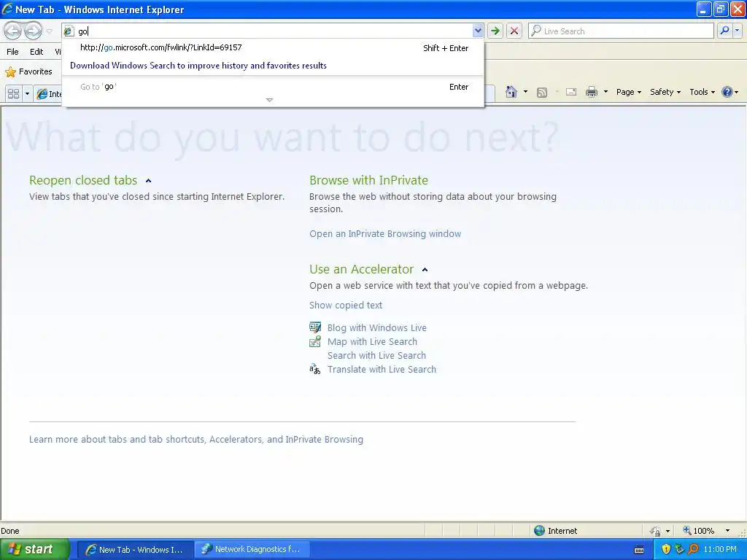Click the 100% zoom level button
This screenshot has height=560, width=747.
pyautogui.click(x=699, y=531)
